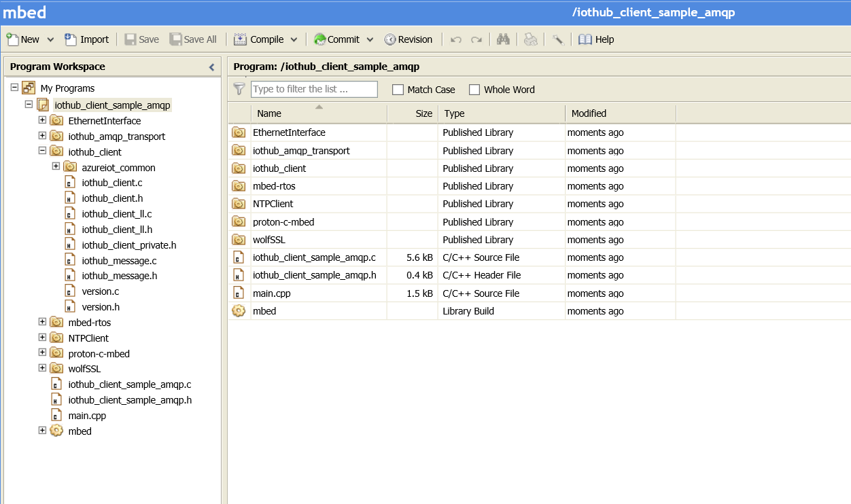The image size is (851, 504).
Task: Click the Revision toolbar button
Action: coord(409,39)
